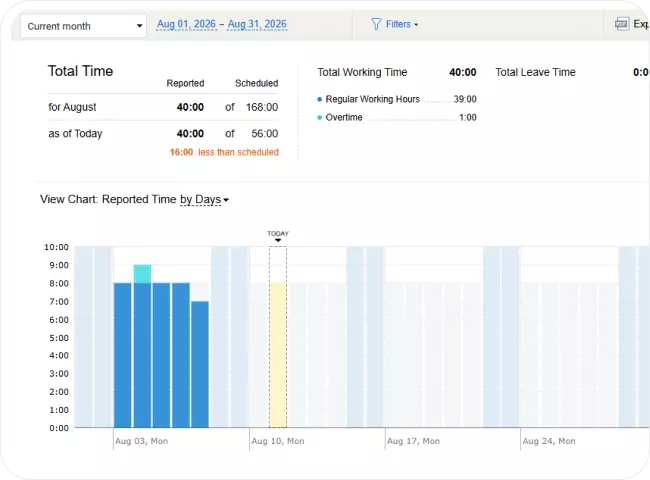Click the Aug 17, Mon axis label

(413, 441)
